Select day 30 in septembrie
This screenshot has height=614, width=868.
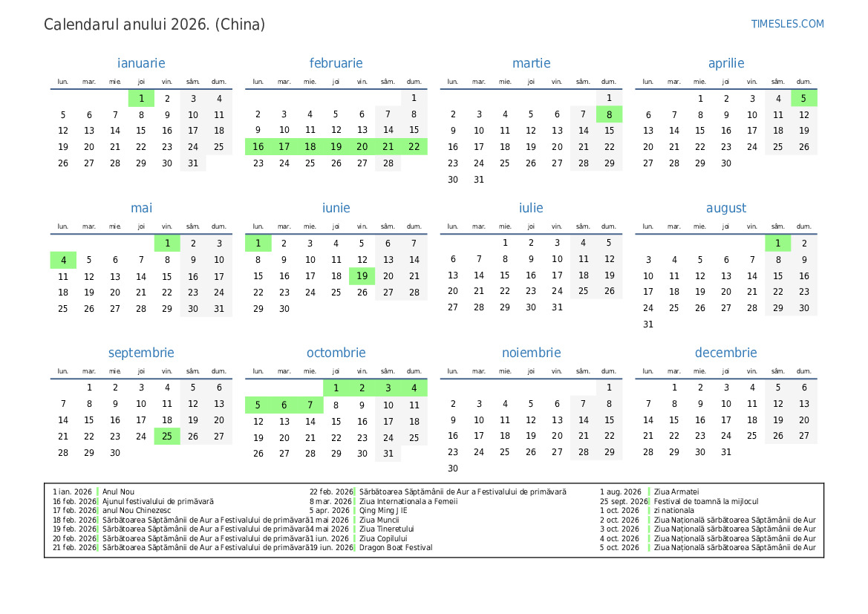(115, 453)
